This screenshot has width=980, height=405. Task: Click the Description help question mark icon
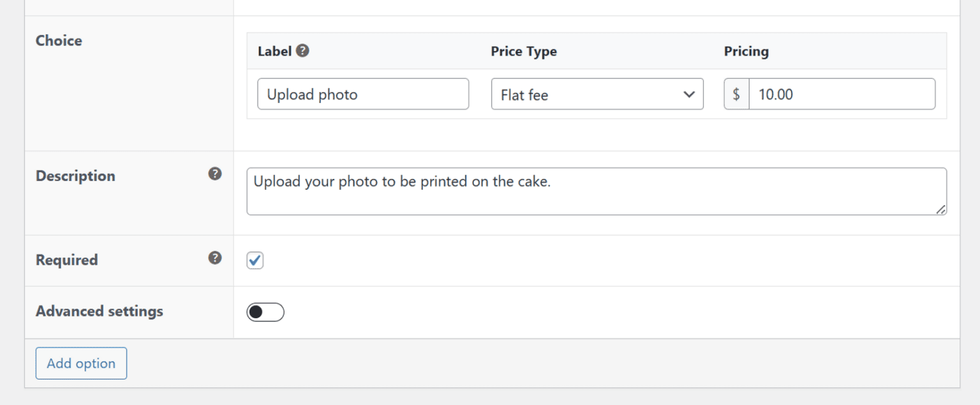pyautogui.click(x=215, y=173)
